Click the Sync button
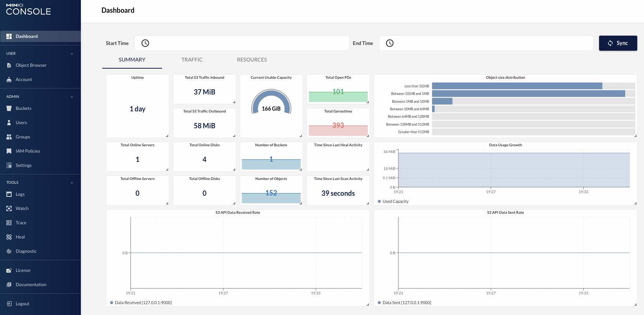 coord(618,43)
